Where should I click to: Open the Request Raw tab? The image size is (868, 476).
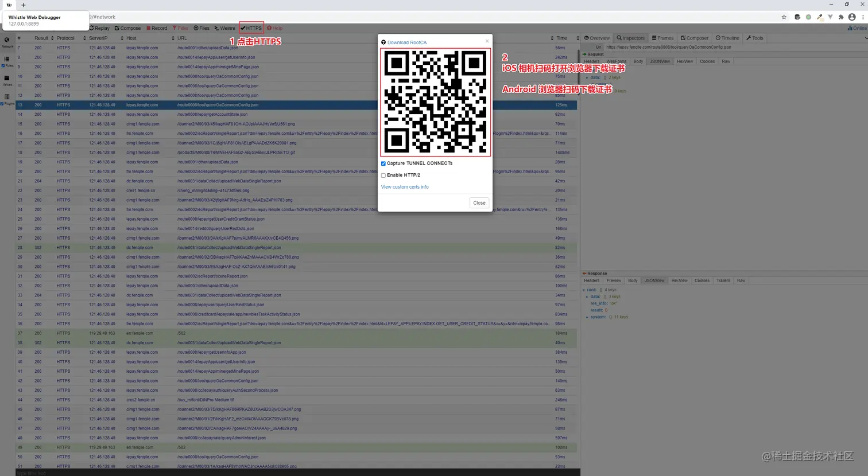pyautogui.click(x=726, y=61)
